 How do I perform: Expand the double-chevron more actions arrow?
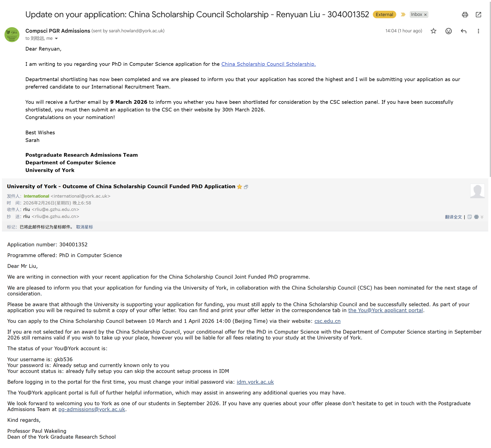click(482, 217)
